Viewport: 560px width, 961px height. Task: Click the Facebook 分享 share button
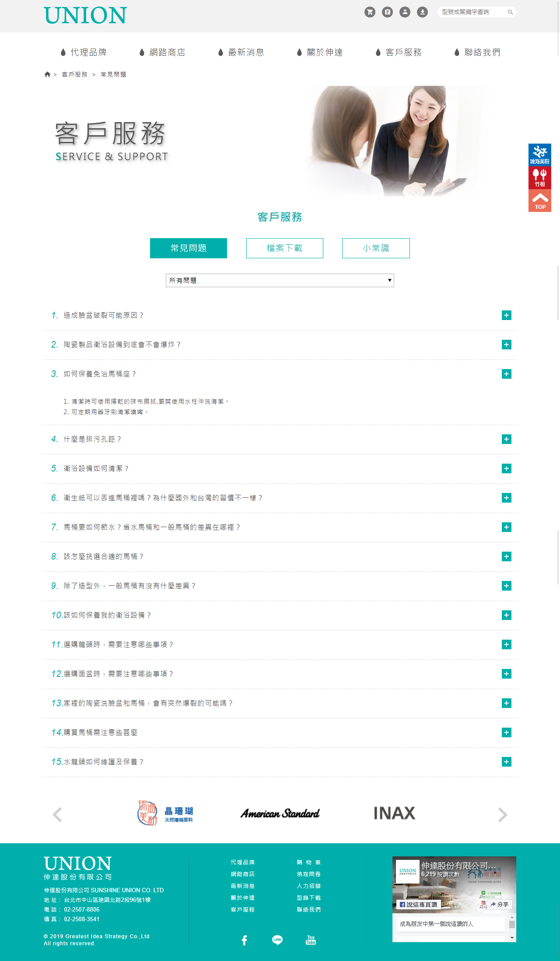[x=500, y=905]
